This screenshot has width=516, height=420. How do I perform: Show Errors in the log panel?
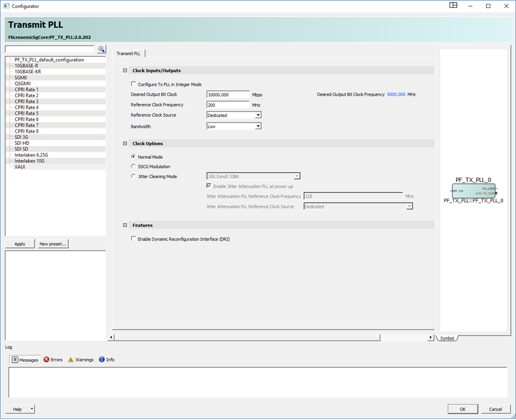53,360
